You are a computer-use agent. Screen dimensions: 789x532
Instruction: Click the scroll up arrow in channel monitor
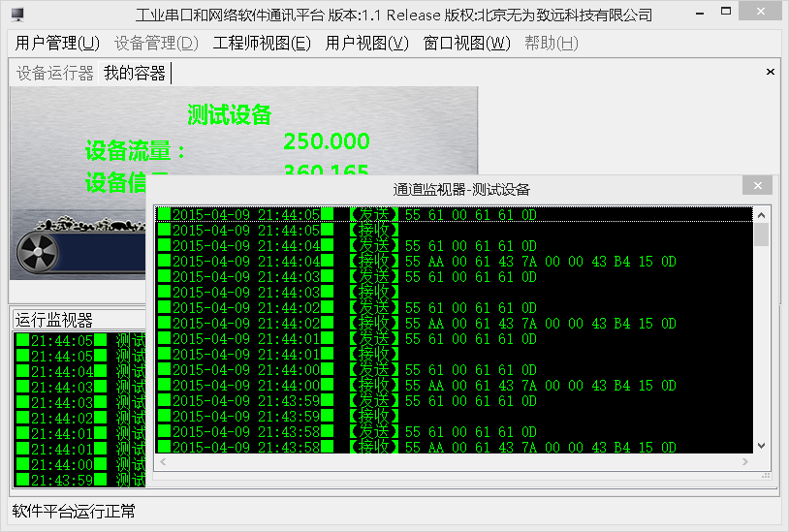tap(761, 215)
